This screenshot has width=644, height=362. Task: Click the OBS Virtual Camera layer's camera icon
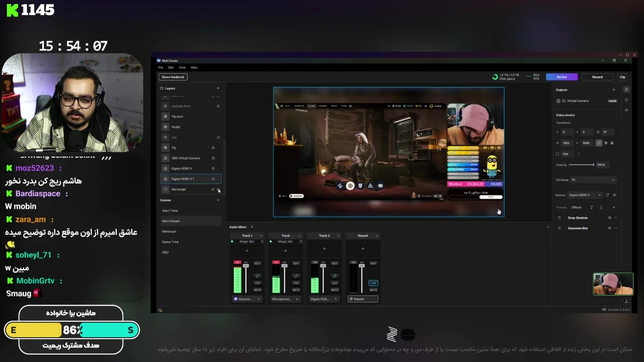point(166,158)
